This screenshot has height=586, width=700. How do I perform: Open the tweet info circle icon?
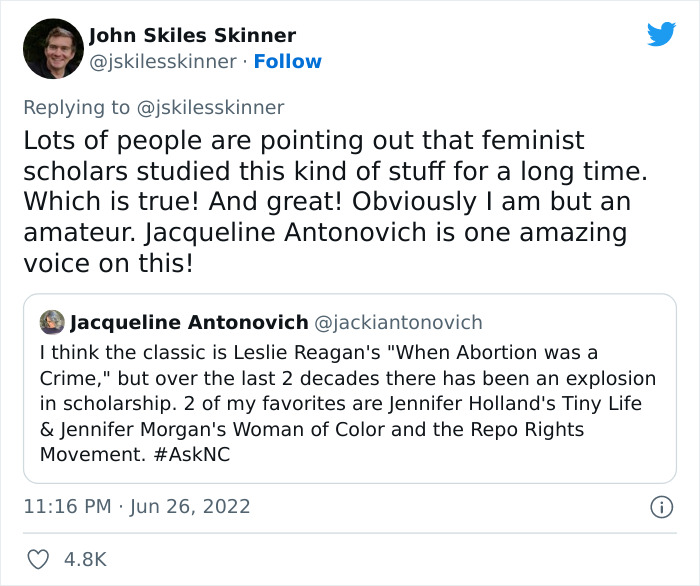pos(661,508)
